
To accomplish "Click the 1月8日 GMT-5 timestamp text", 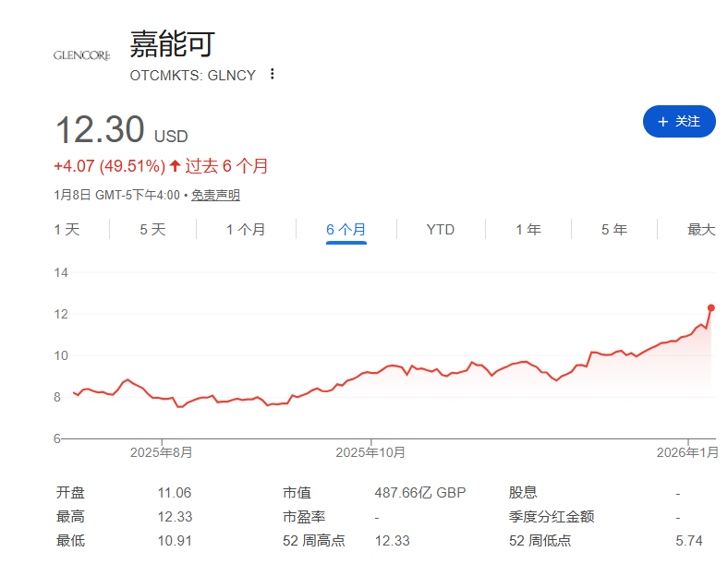I will click(x=116, y=196).
